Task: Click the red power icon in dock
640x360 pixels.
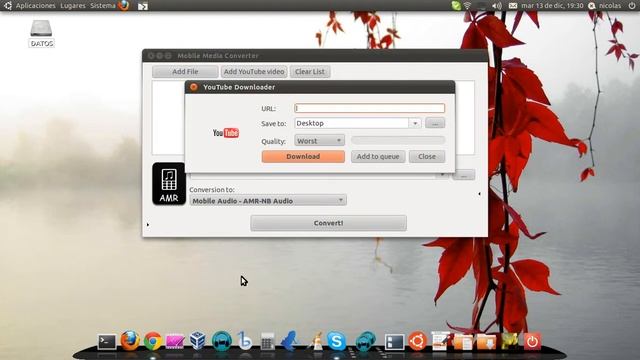Action: tap(532, 342)
